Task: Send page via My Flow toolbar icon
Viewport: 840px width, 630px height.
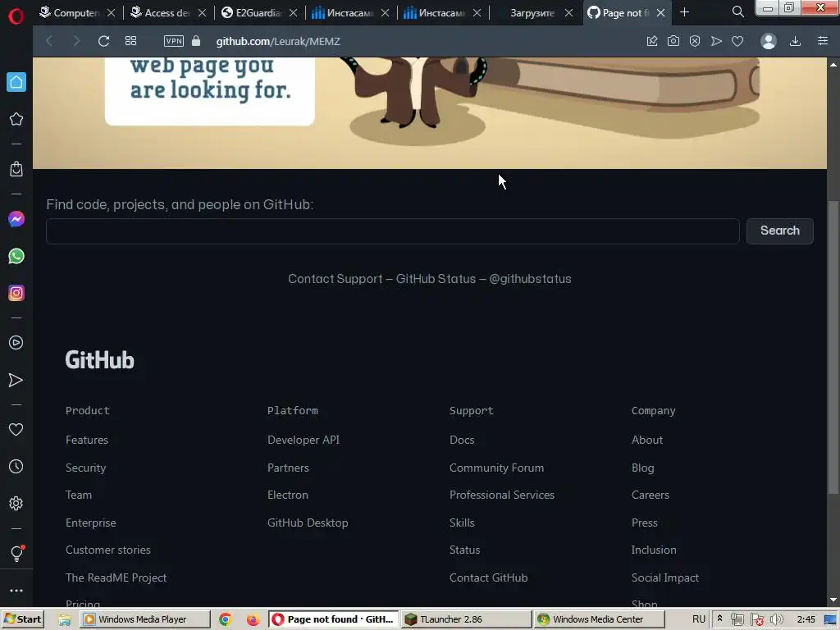Action: (x=716, y=41)
